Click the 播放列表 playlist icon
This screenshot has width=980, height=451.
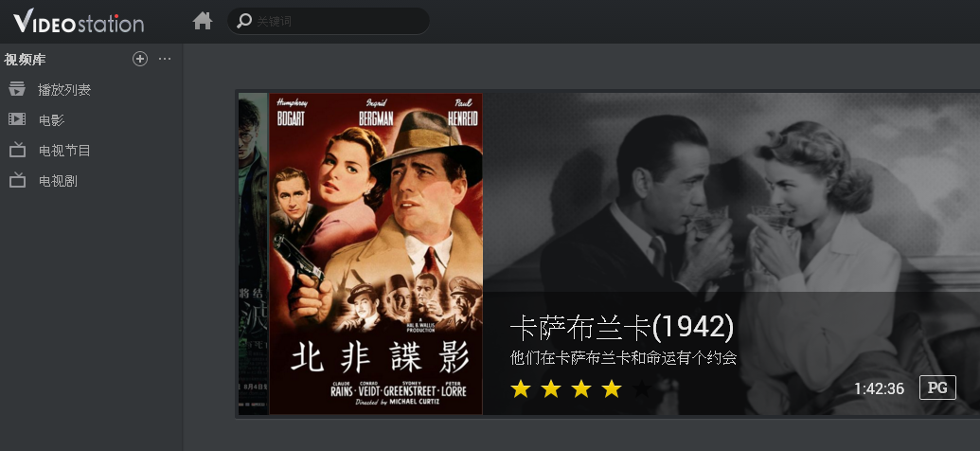click(17, 89)
